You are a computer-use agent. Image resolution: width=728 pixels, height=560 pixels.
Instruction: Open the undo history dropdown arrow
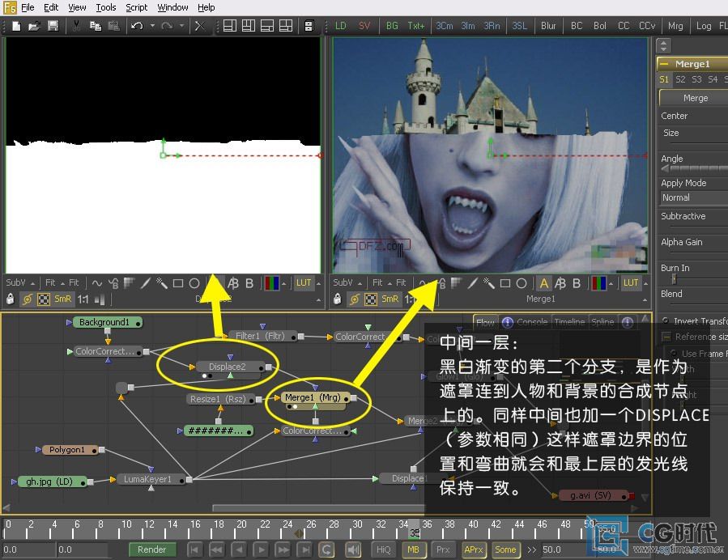151,26
